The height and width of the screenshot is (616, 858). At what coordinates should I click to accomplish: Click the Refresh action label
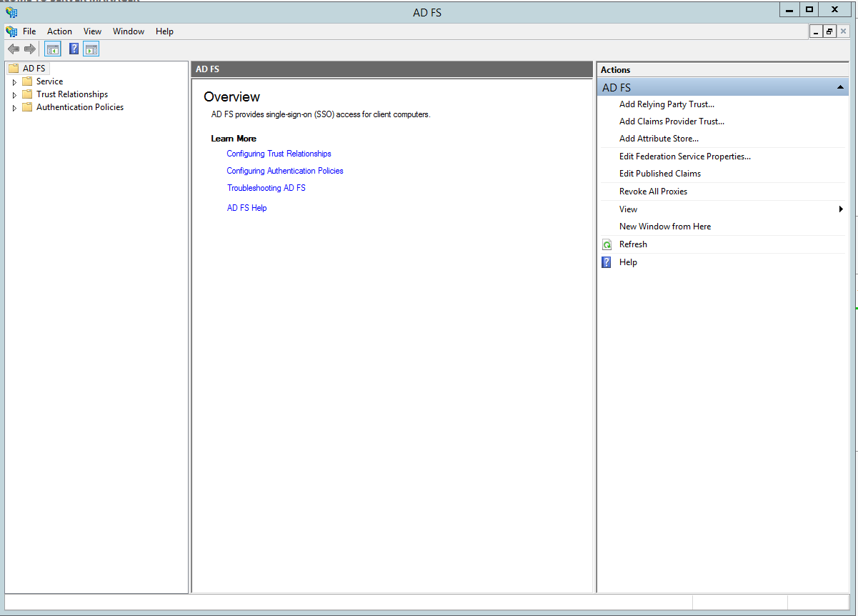633,244
